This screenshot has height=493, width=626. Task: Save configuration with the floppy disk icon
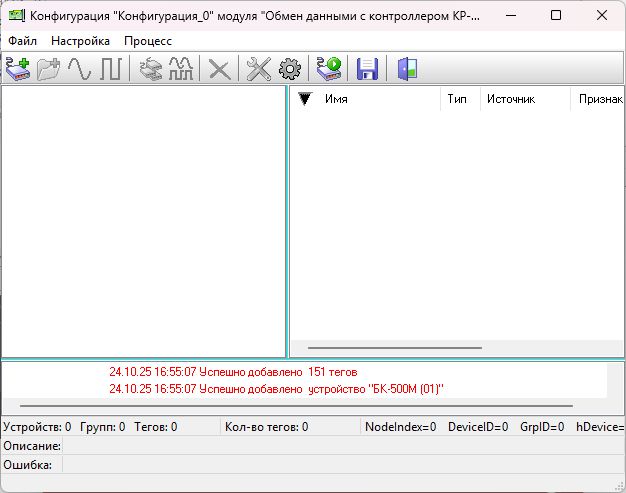coord(367,69)
